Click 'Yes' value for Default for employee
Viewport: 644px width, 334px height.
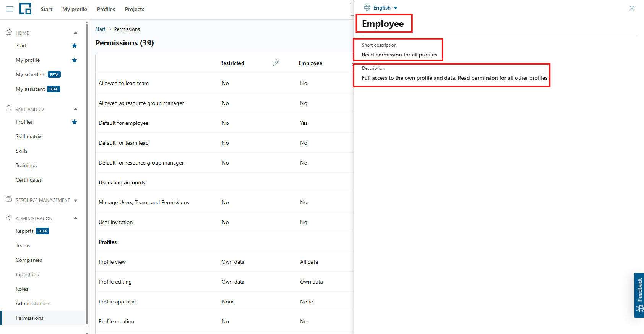coord(304,123)
